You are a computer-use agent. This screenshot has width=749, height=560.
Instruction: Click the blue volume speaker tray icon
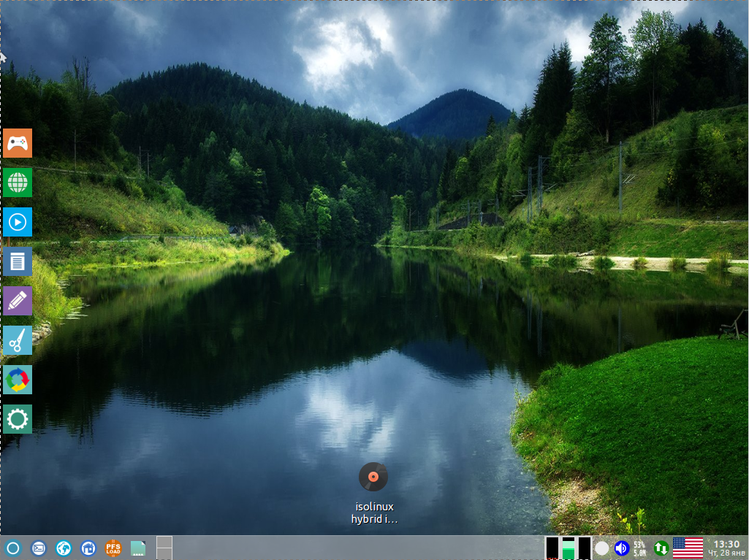(x=622, y=548)
